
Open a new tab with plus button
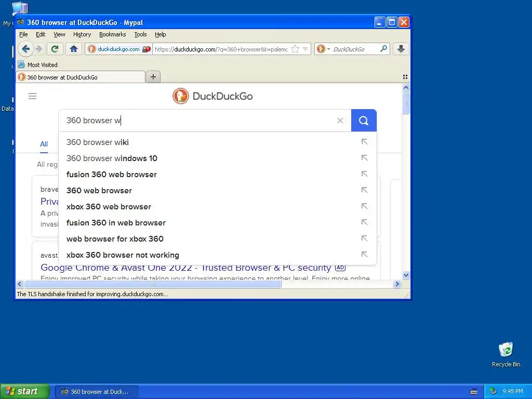tap(153, 77)
